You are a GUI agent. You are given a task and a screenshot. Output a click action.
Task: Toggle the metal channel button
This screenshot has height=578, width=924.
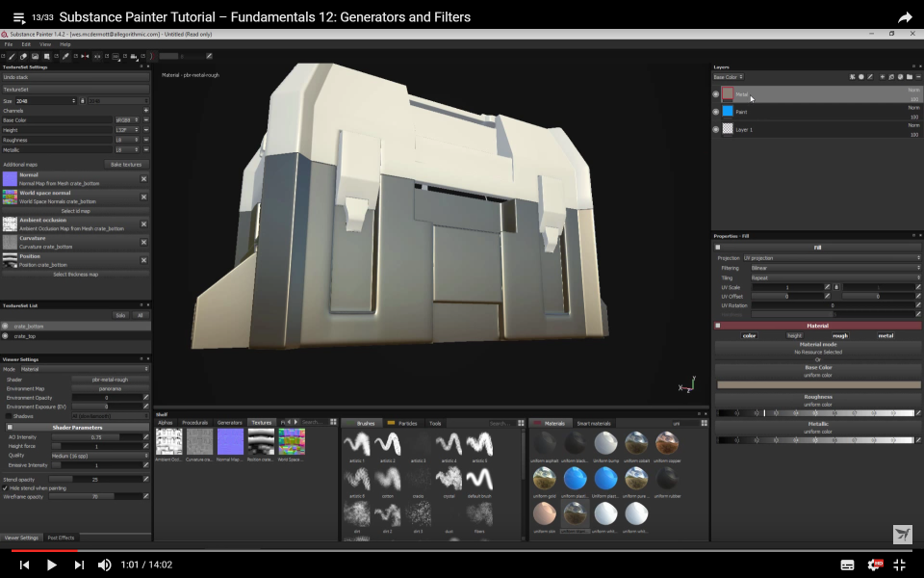885,335
